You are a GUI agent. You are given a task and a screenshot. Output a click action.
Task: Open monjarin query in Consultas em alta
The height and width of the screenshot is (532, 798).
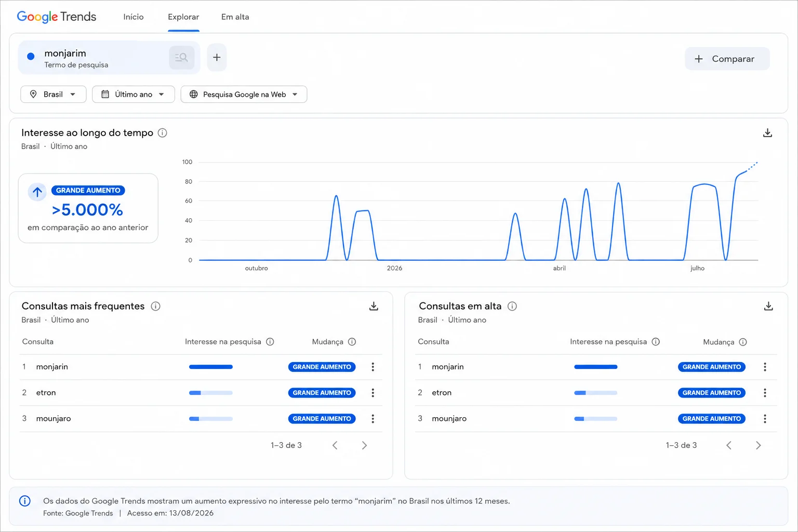point(448,367)
